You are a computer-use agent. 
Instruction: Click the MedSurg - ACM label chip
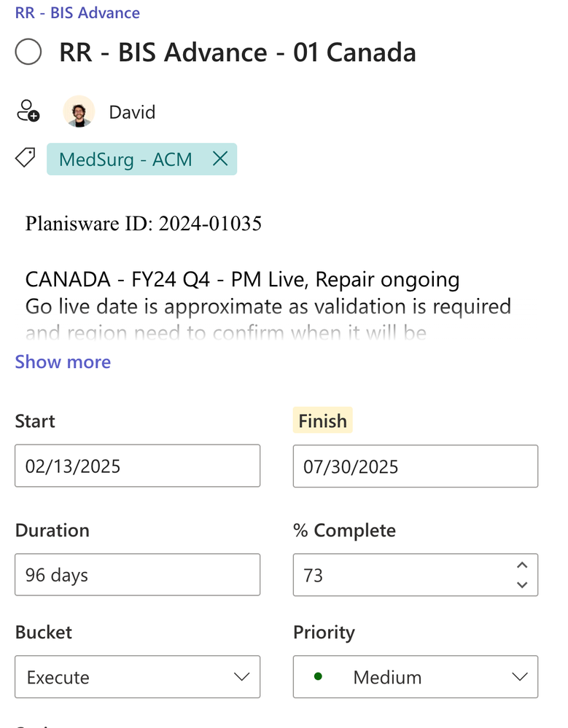pos(125,159)
